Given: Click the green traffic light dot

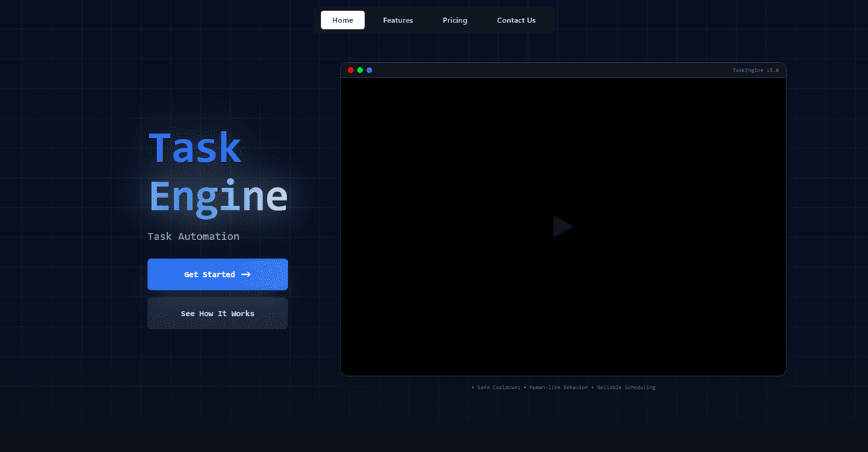Looking at the screenshot, I should pos(360,70).
